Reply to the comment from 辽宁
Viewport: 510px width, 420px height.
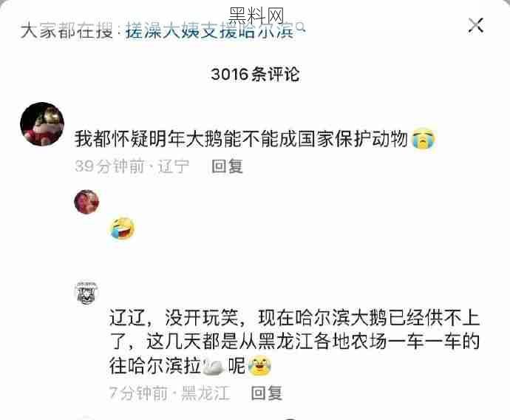pos(227,166)
